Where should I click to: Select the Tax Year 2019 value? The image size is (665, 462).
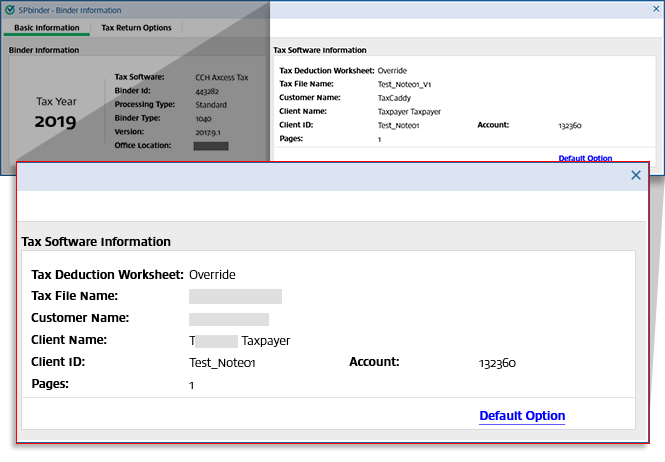pos(56,122)
